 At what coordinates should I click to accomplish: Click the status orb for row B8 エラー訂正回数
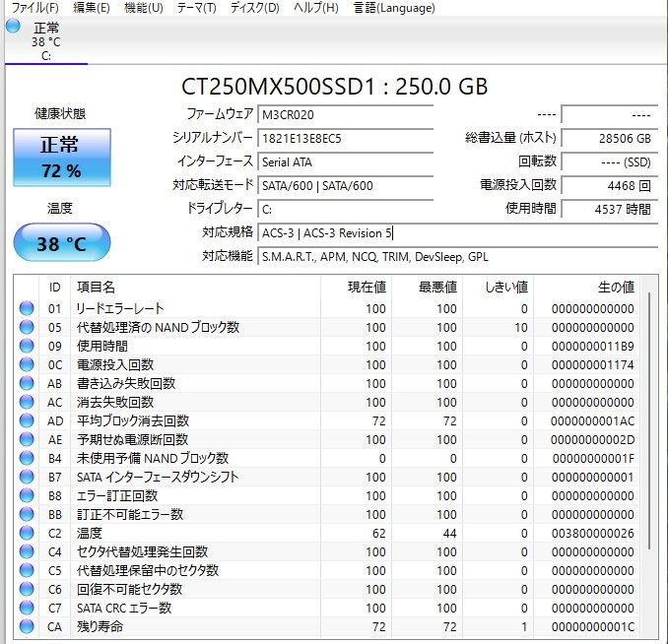point(27,495)
